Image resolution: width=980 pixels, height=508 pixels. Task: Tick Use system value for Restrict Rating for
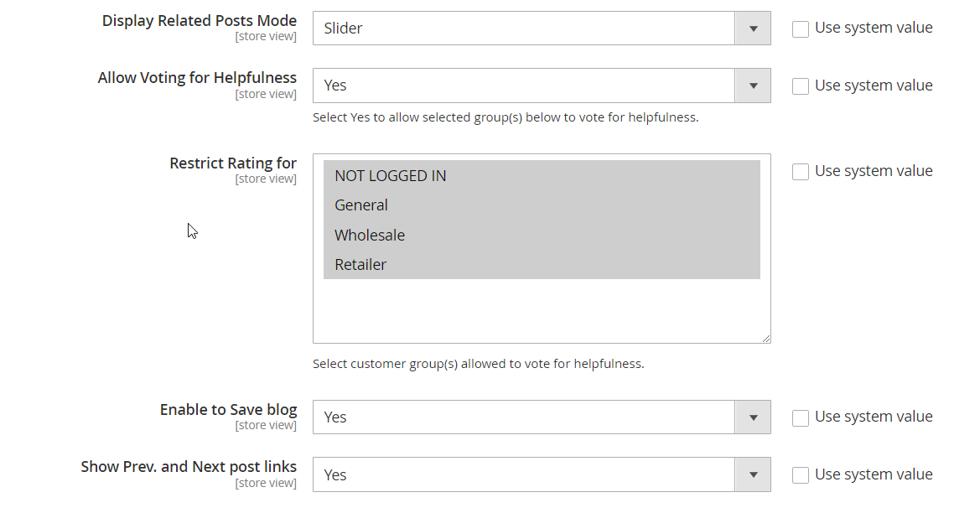coord(801,171)
